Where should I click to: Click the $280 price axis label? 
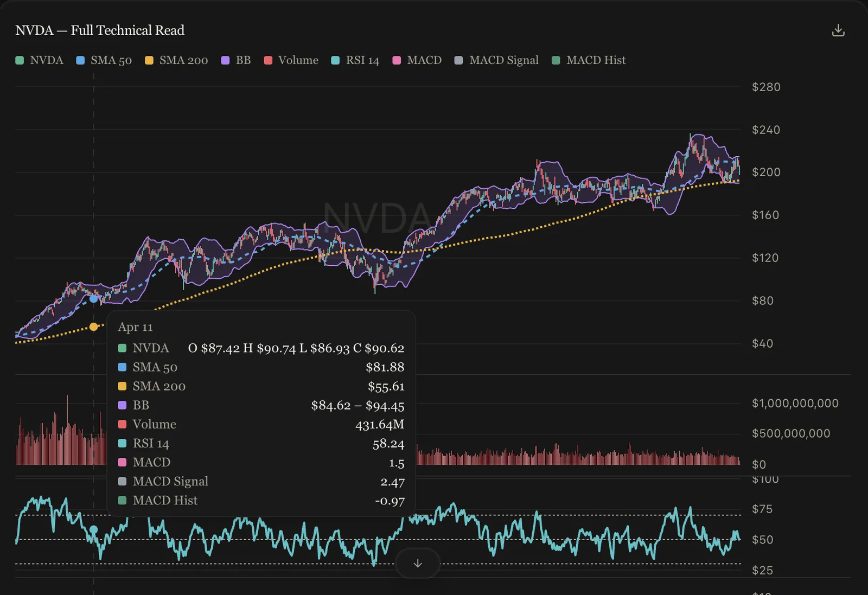coord(766,87)
